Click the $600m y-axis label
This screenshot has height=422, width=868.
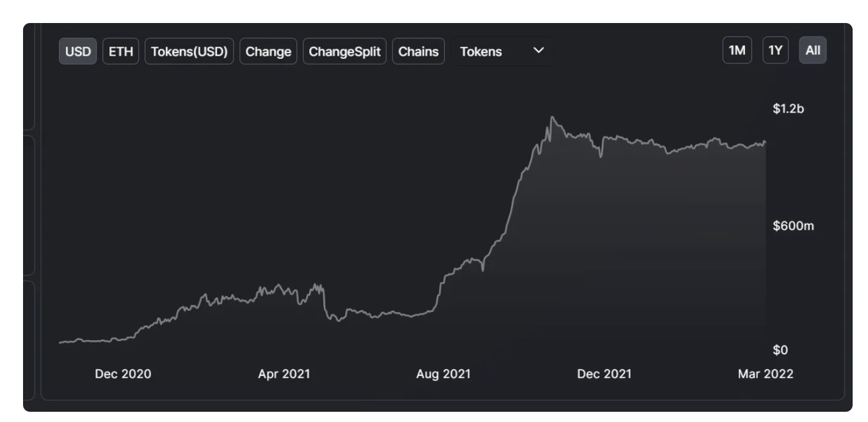pyautogui.click(x=793, y=226)
